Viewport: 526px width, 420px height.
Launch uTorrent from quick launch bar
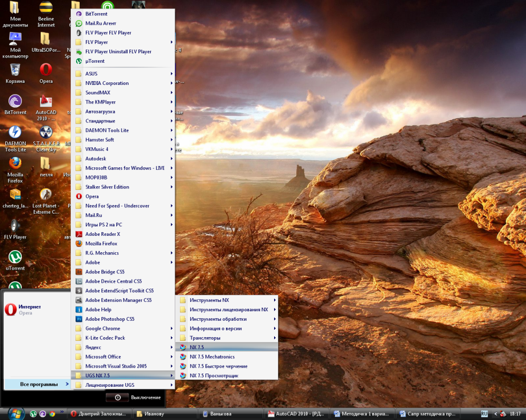point(33,414)
